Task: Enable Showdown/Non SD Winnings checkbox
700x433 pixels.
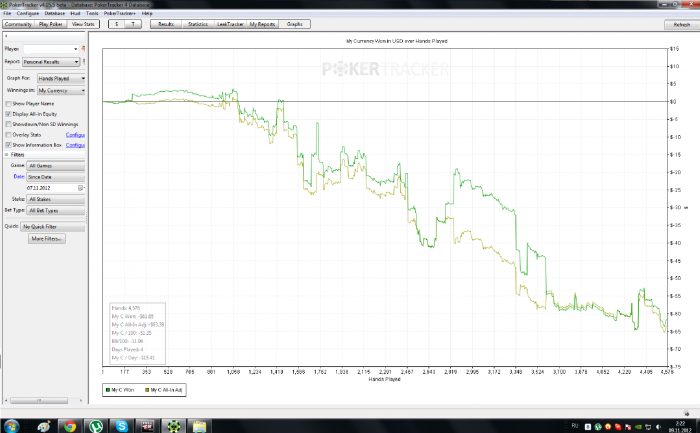Action: 8,124
